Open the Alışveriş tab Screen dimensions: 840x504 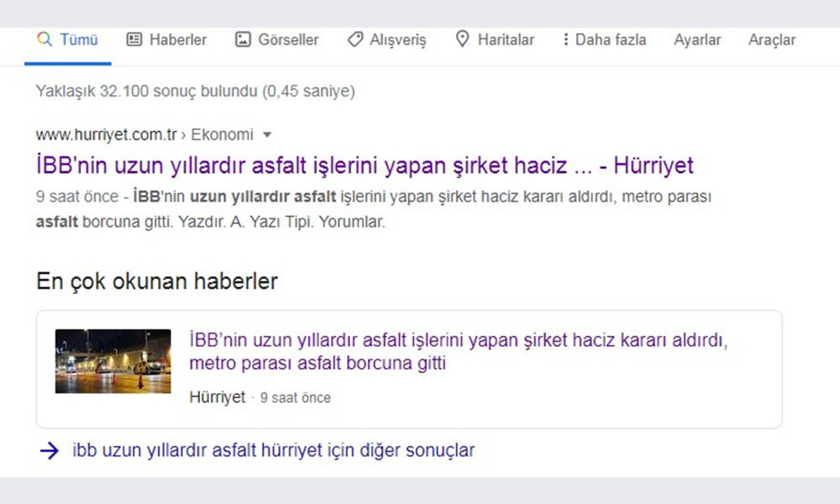point(386,39)
